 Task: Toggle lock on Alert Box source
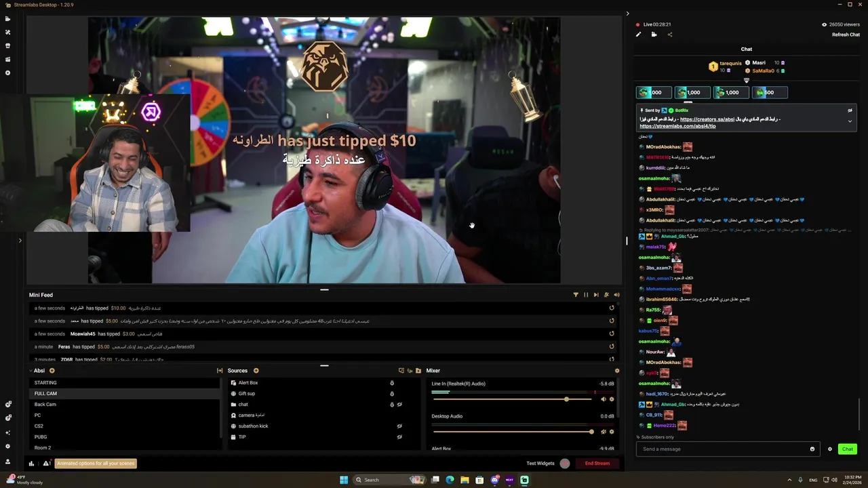point(392,383)
